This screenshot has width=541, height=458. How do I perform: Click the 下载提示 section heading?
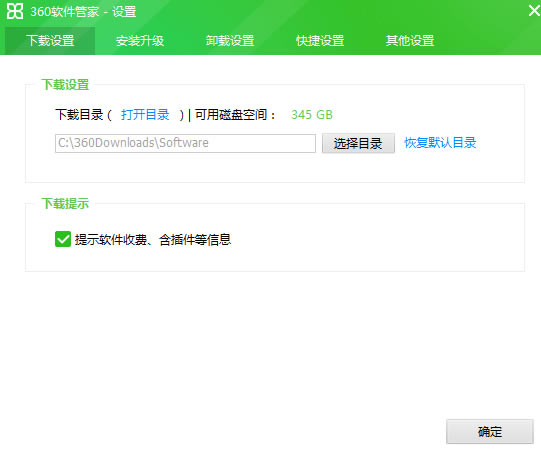[65, 203]
